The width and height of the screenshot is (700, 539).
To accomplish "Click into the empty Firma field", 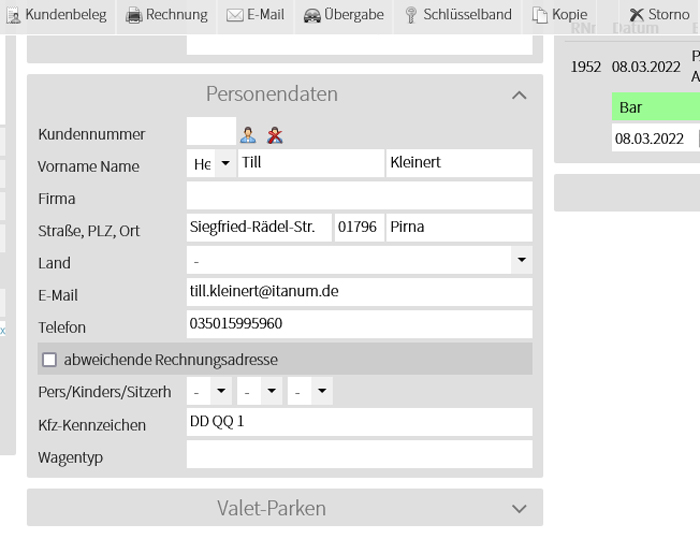I will (x=359, y=196).
